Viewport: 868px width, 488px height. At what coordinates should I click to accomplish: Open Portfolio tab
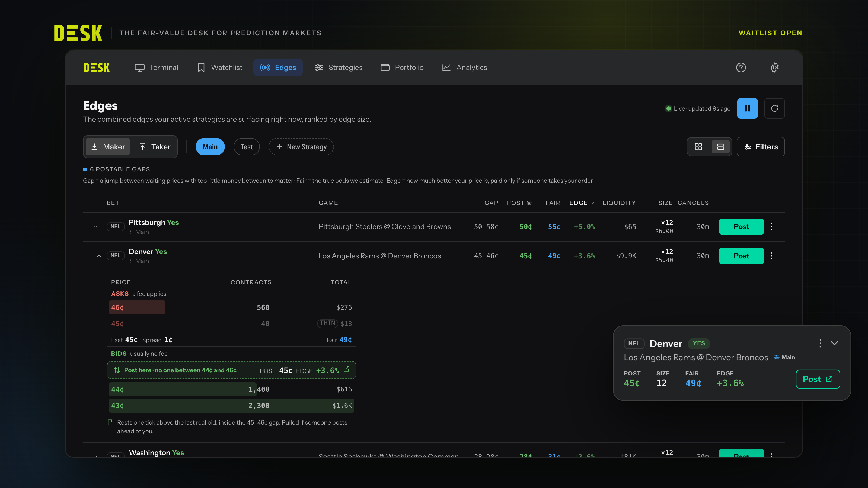(402, 68)
